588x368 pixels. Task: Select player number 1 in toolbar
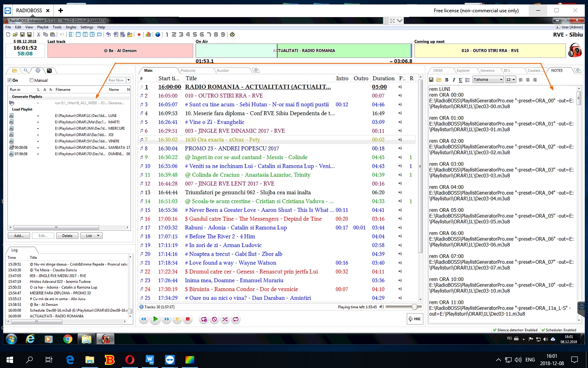coord(167,35)
